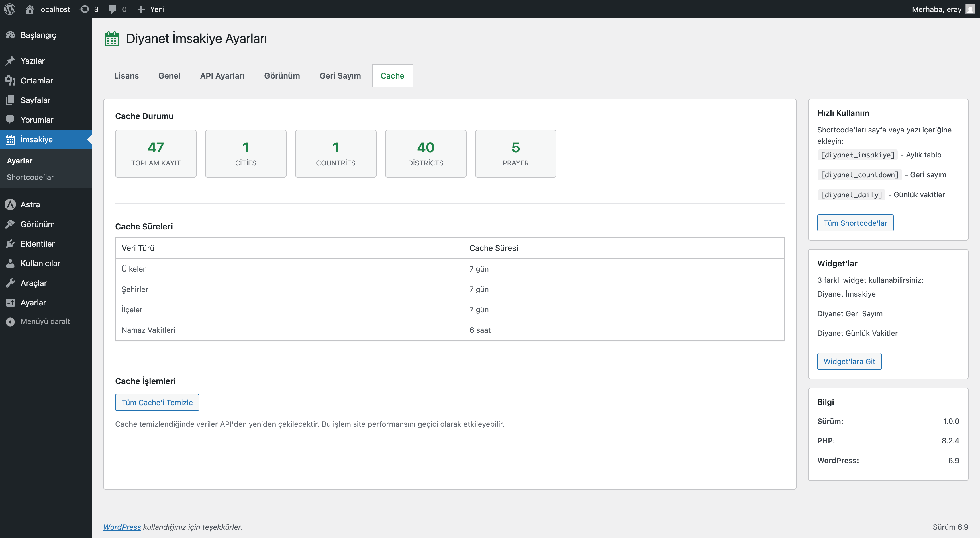Screen dimensions: 980x538
Task: Click the Sayfalar pages icon
Action: click(10, 100)
